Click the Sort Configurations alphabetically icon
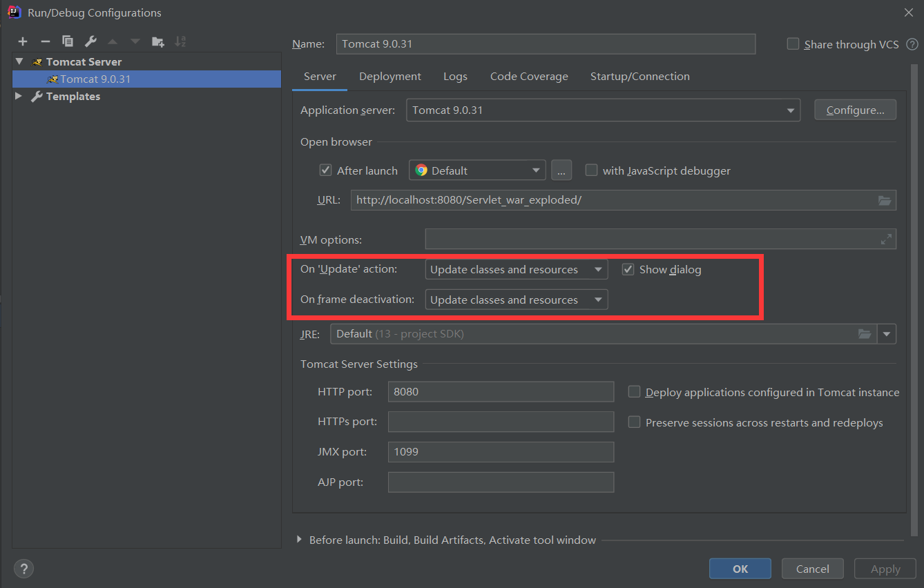Viewport: 924px width, 588px height. pyautogui.click(x=180, y=41)
